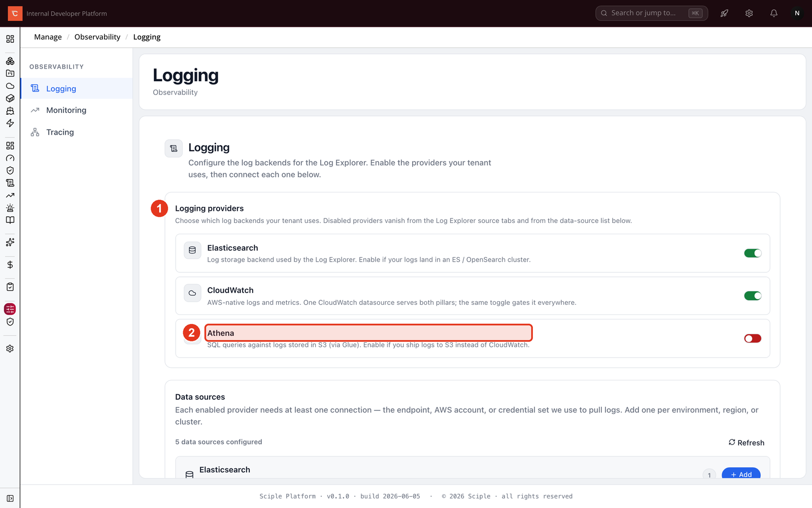
Task: Go to Manage breadcrumb
Action: (x=48, y=37)
